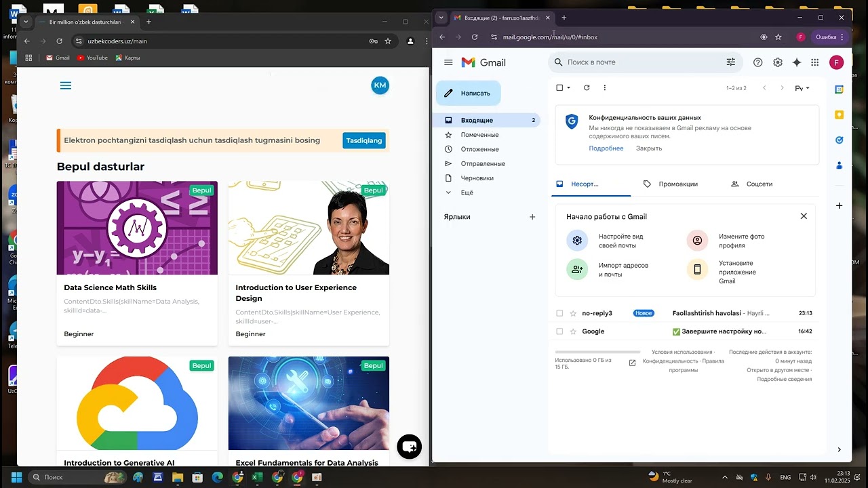Open Contacts side panel icon
This screenshot has height=488, width=868.
point(839,165)
